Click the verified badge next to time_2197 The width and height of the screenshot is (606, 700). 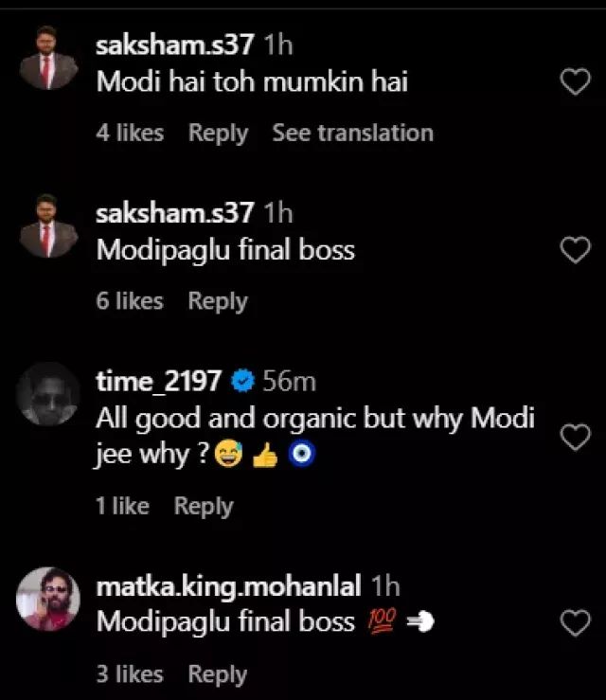click(242, 382)
